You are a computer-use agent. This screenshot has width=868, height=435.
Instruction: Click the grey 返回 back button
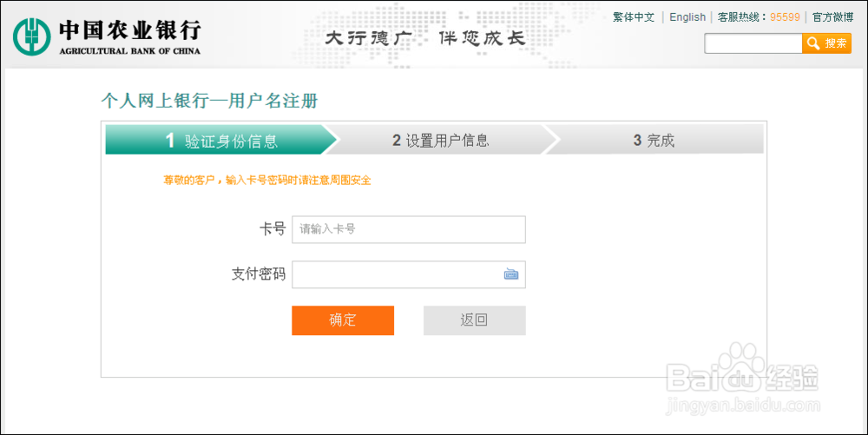coord(474,320)
